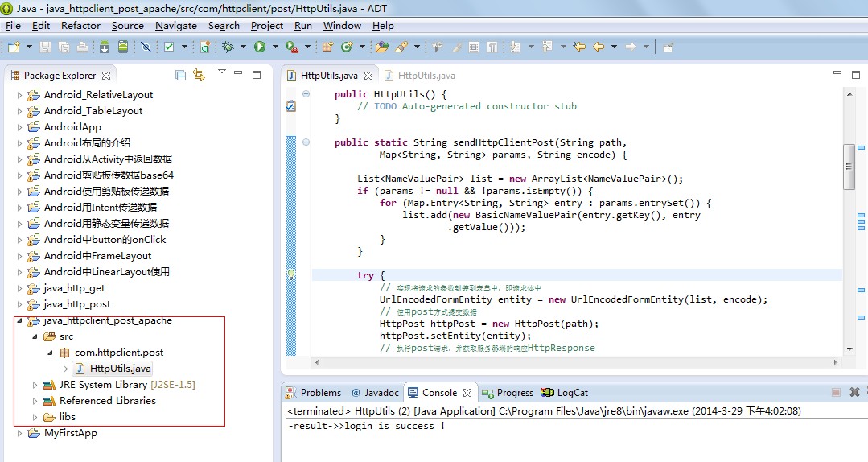The image size is (868, 462).
Task: Start Debug with the bug icon
Action: (x=228, y=47)
